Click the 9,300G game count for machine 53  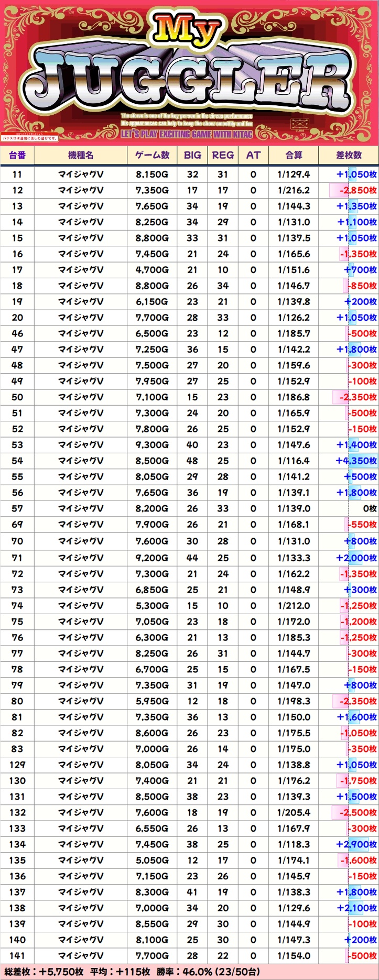click(x=152, y=445)
